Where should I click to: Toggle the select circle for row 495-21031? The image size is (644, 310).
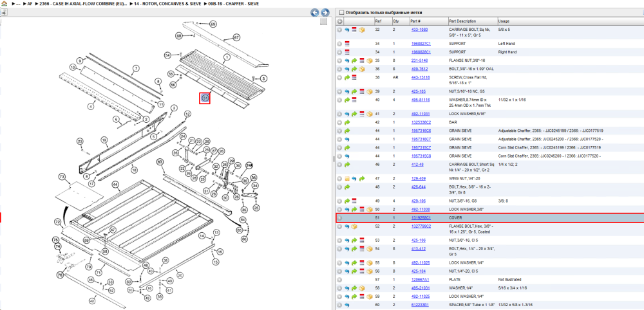339,288
